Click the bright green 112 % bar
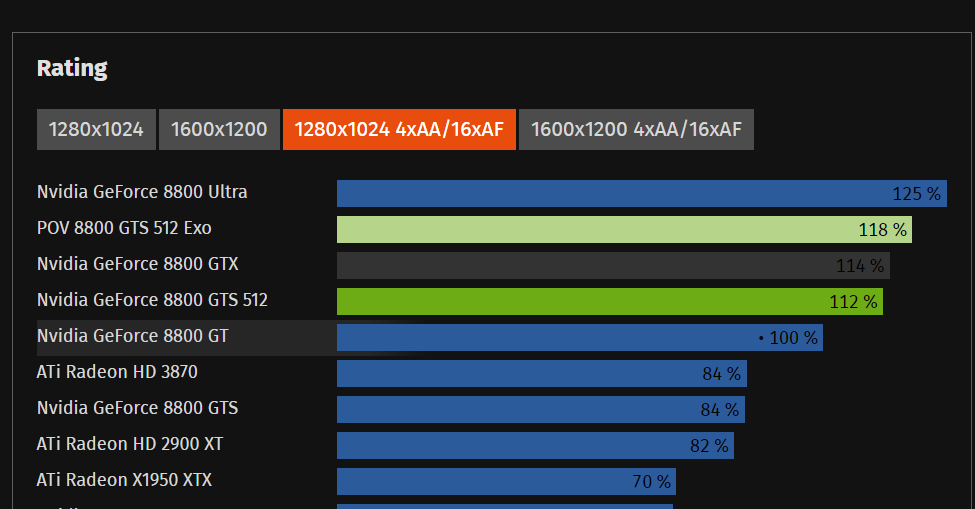The height and width of the screenshot is (509, 975). coord(610,301)
